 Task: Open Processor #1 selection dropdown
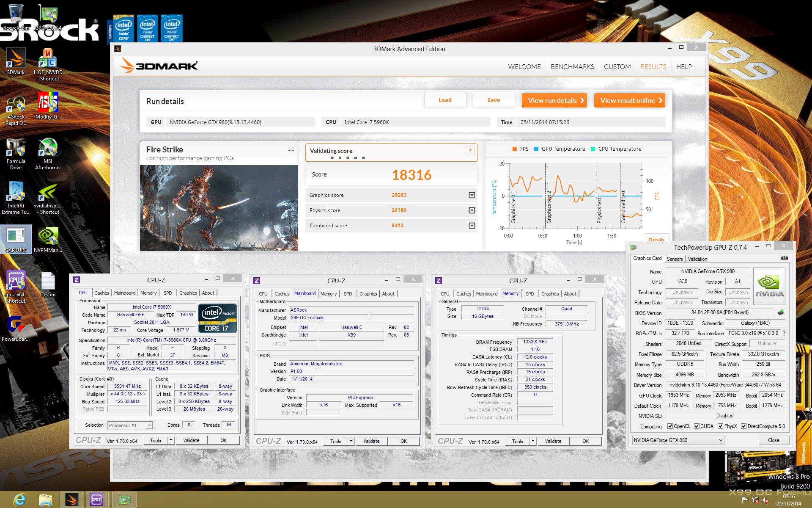130,425
